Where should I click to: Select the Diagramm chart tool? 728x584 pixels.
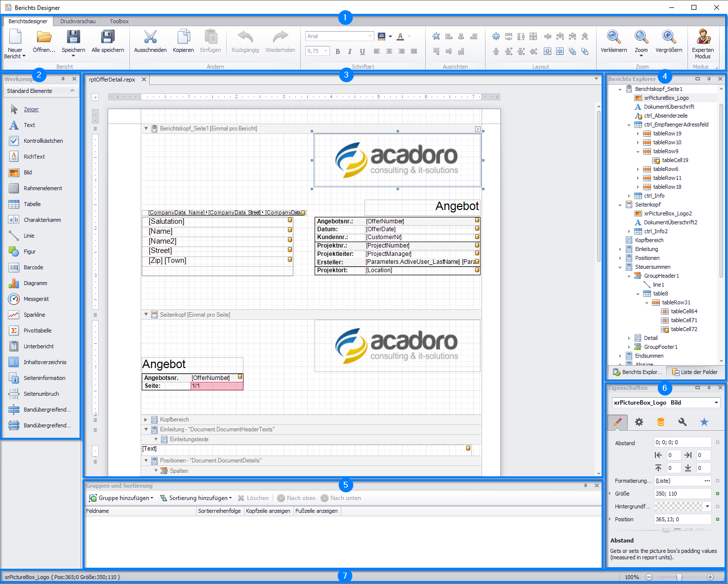(35, 283)
